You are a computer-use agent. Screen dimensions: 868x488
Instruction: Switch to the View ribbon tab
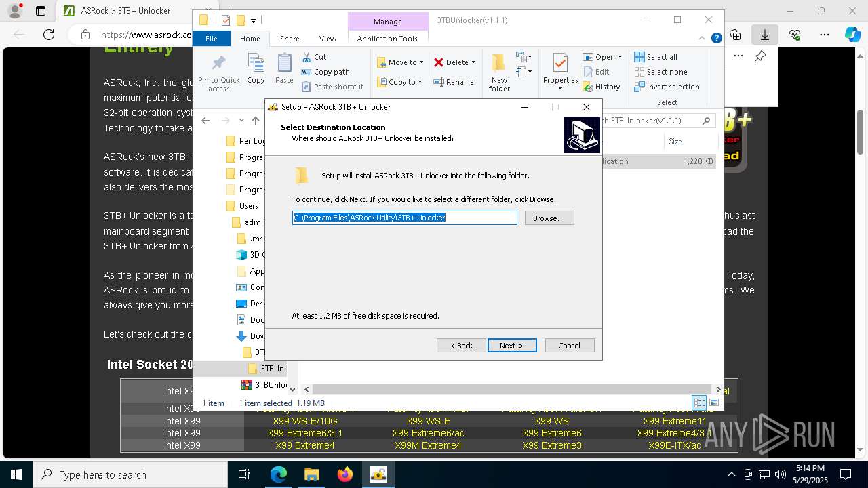(328, 39)
